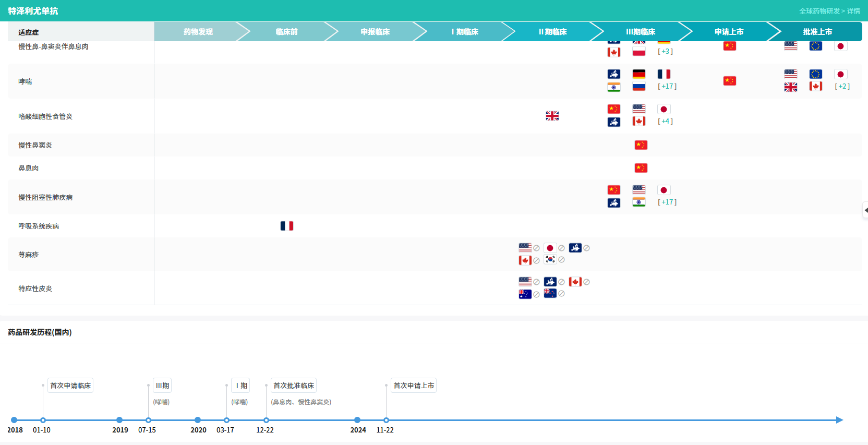This screenshot has width=868, height=445.
Task: Expand [+17] more countries in 慢性阻塞性肺疾病 row
Action: (x=667, y=202)
